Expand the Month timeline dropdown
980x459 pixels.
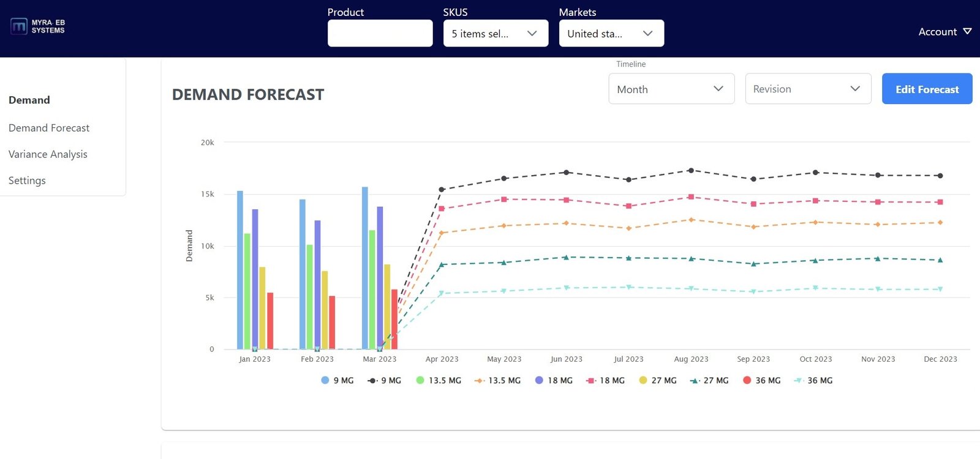[x=671, y=89]
